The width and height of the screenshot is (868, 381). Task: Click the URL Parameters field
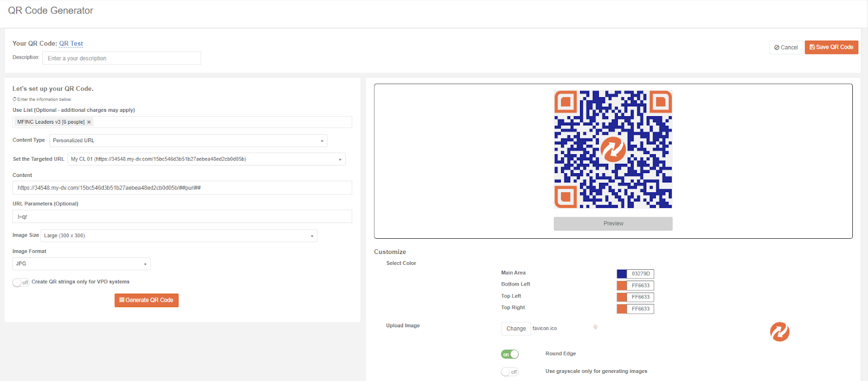(x=182, y=217)
